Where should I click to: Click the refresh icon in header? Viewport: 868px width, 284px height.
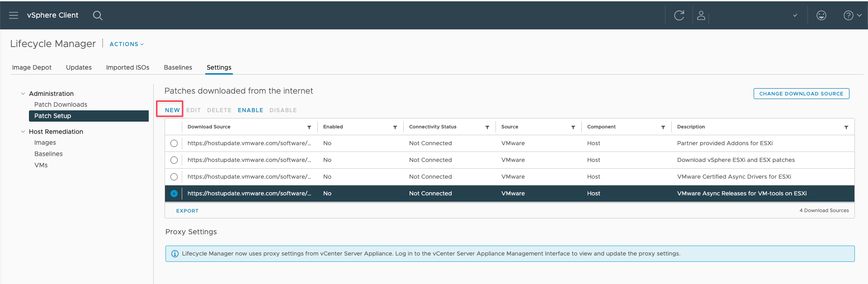pyautogui.click(x=679, y=15)
